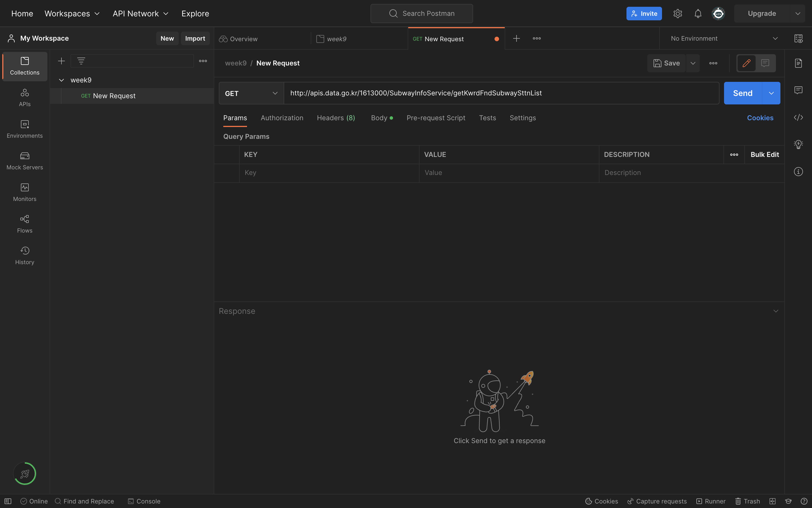Expand the Upgrade dropdown arrow
This screenshot has height=508, width=812.
(798, 14)
